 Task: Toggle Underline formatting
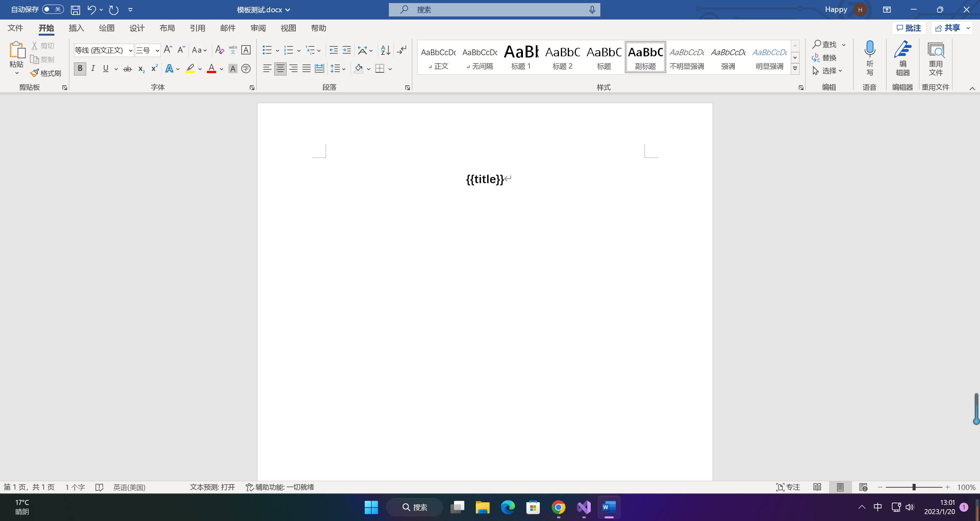point(106,69)
